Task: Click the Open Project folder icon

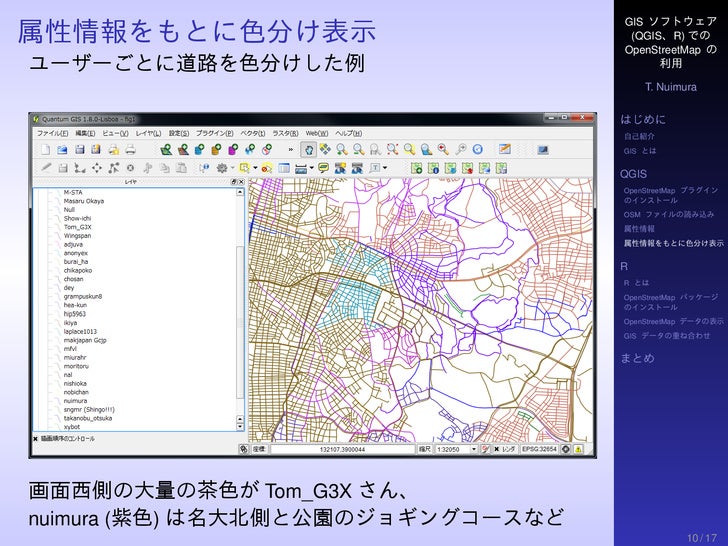Action: pyautogui.click(x=62, y=150)
